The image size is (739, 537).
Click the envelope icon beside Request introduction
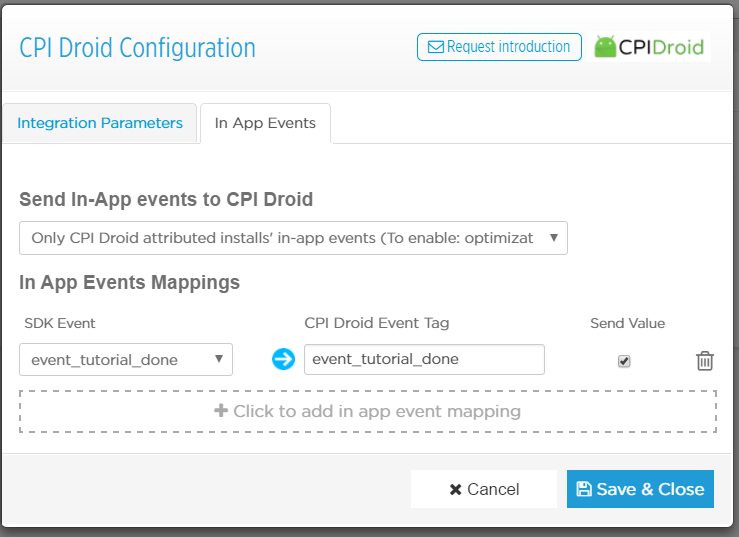point(435,47)
